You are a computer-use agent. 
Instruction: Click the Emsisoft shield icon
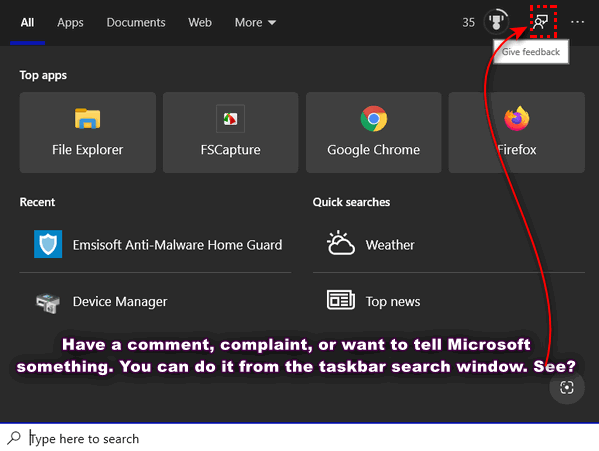[48, 244]
